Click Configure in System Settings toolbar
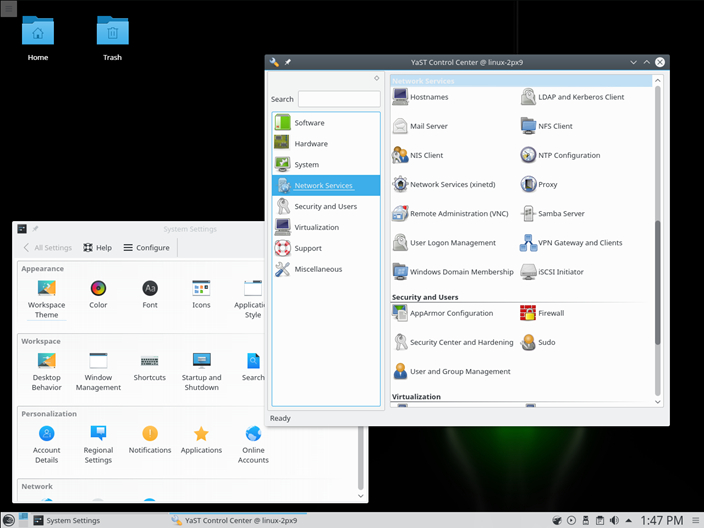 (x=146, y=247)
